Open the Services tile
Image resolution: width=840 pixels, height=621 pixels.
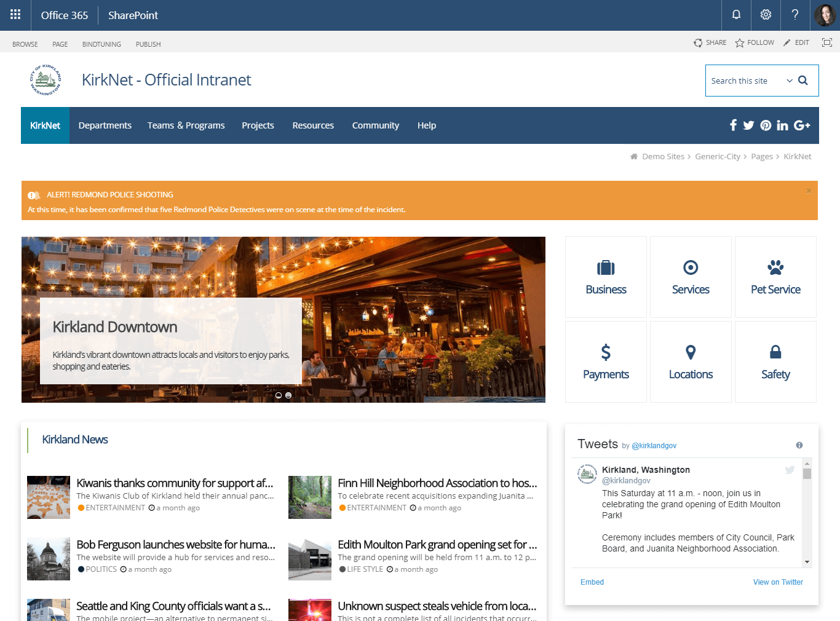691,277
